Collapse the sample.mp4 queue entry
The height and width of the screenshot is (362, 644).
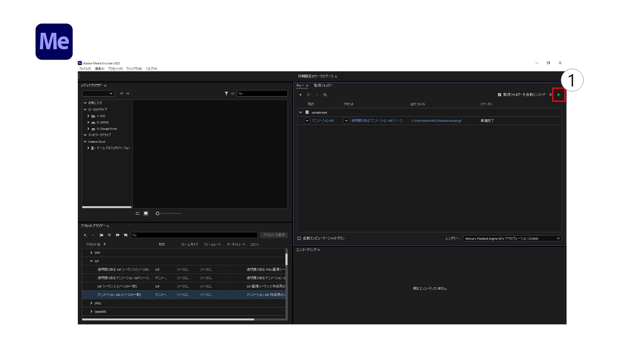coord(301,112)
